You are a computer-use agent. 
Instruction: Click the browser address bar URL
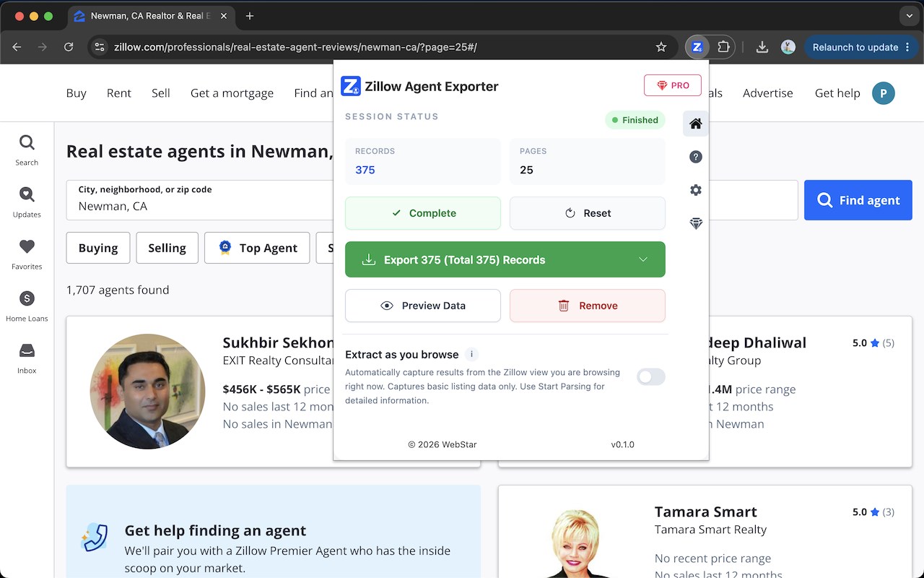tap(296, 47)
